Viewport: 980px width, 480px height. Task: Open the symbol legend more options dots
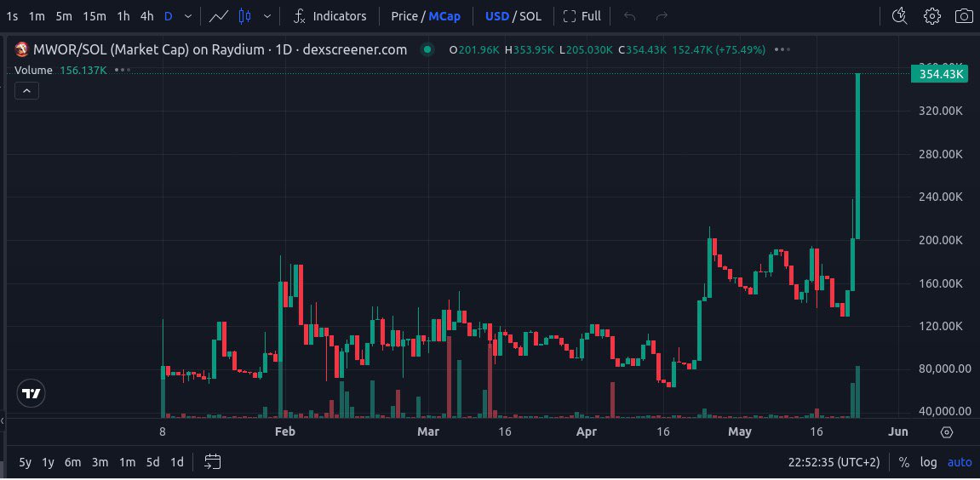click(x=782, y=49)
